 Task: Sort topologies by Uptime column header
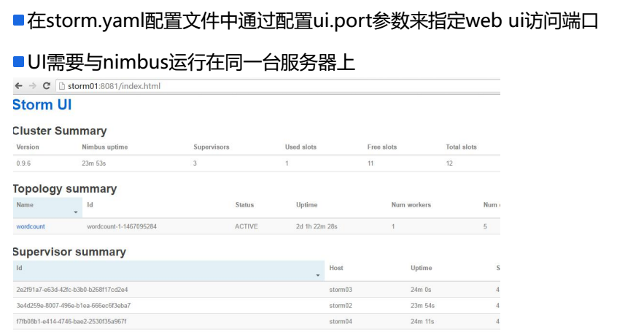[307, 204]
